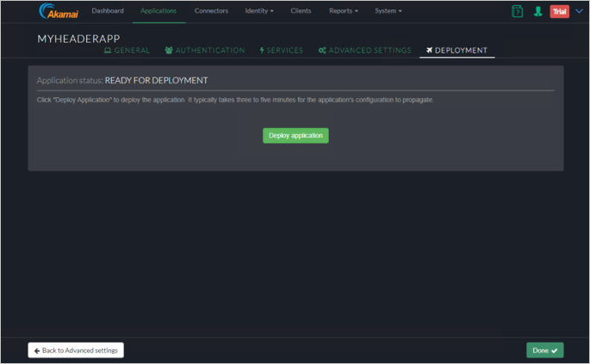
Task: Switch to the Advanced Settings tab
Action: [x=364, y=51]
